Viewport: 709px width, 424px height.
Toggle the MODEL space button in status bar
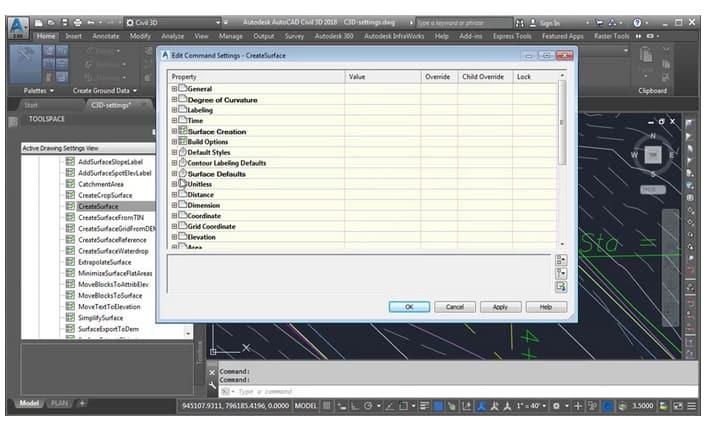click(x=306, y=406)
